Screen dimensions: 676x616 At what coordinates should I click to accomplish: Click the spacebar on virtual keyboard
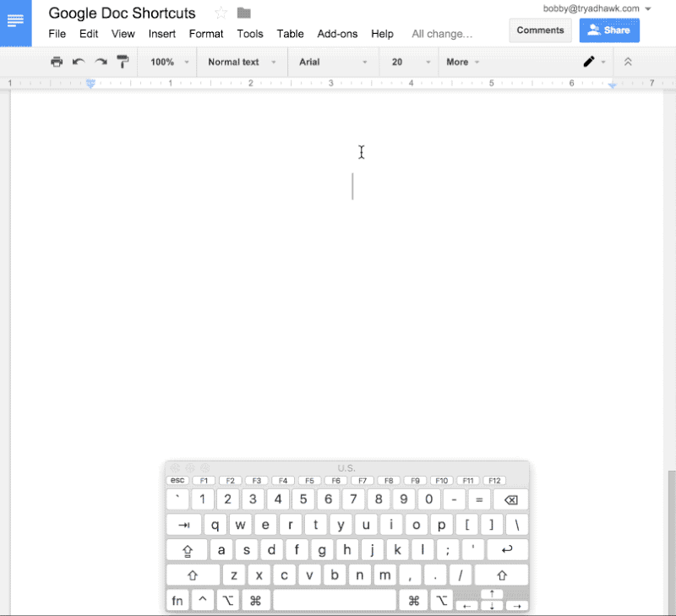334,601
